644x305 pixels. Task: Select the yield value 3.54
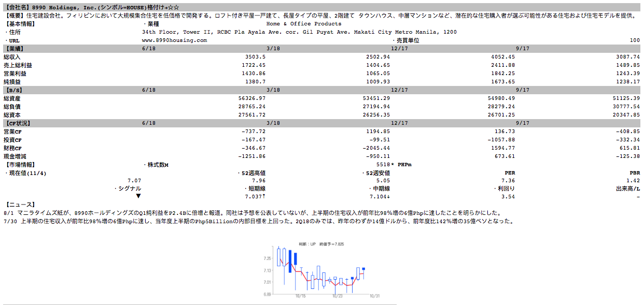[x=509, y=197]
